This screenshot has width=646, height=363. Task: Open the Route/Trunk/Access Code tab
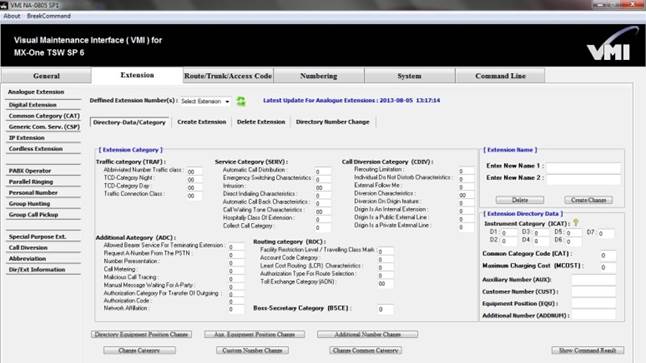228,76
